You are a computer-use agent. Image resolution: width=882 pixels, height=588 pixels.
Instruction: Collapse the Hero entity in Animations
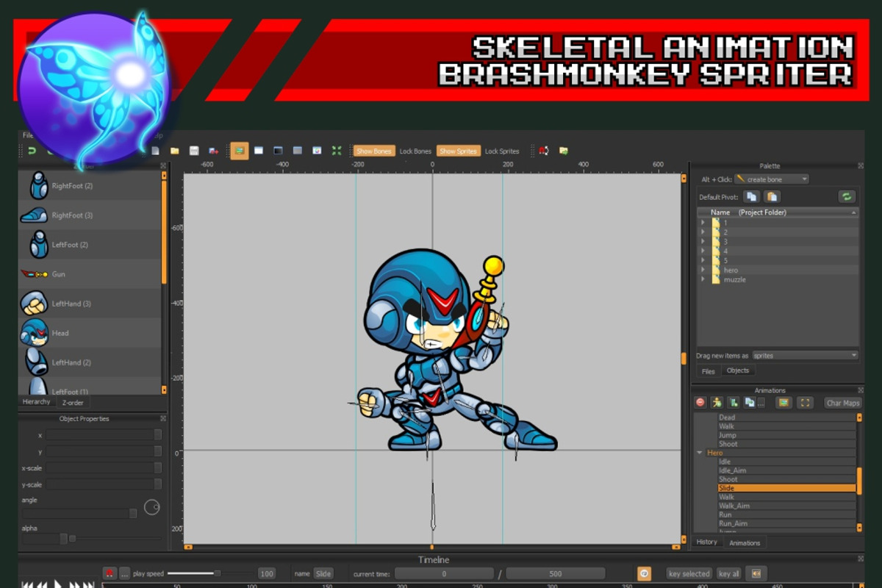[700, 453]
